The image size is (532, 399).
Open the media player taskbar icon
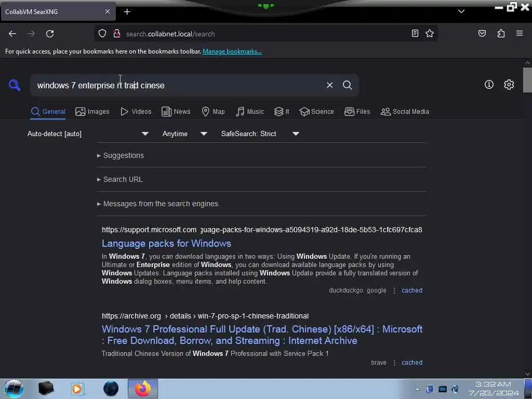pyautogui.click(x=77, y=389)
